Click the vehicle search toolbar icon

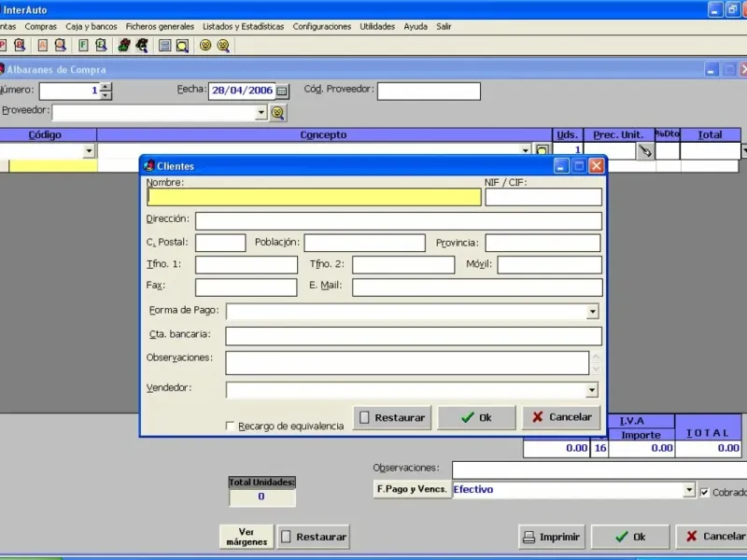pyautogui.click(x=142, y=45)
